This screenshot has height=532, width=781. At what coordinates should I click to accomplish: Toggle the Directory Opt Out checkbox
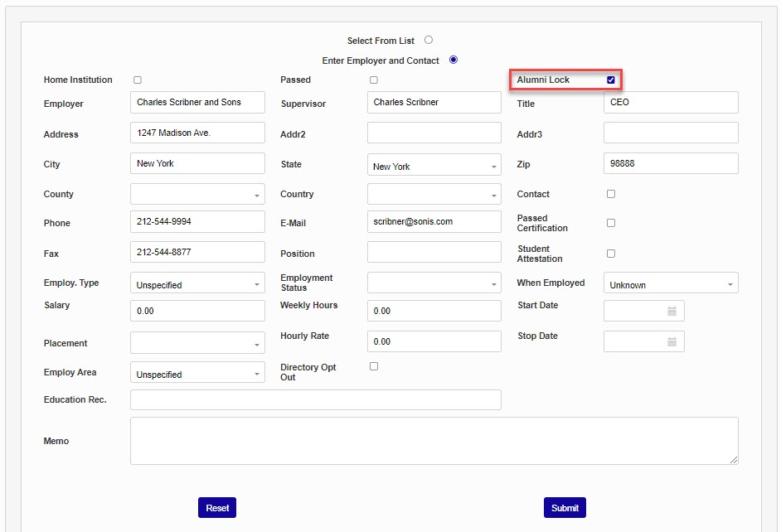pos(374,366)
